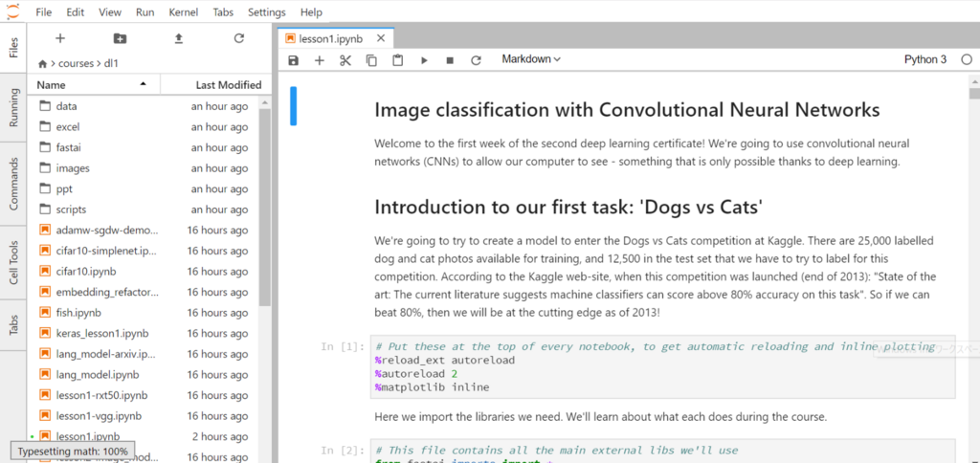The image size is (980, 463).
Task: Open the data folder
Action: point(143,106)
